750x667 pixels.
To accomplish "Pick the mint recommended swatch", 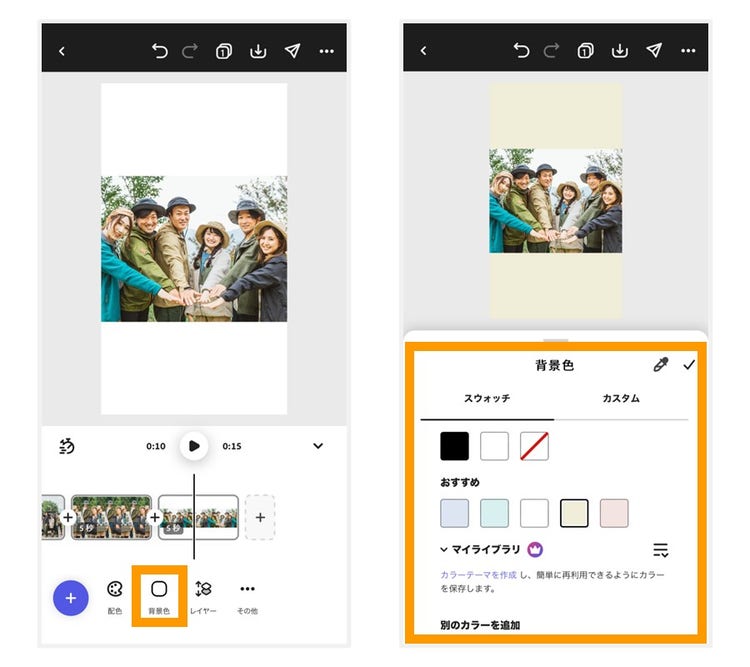I will click(494, 513).
